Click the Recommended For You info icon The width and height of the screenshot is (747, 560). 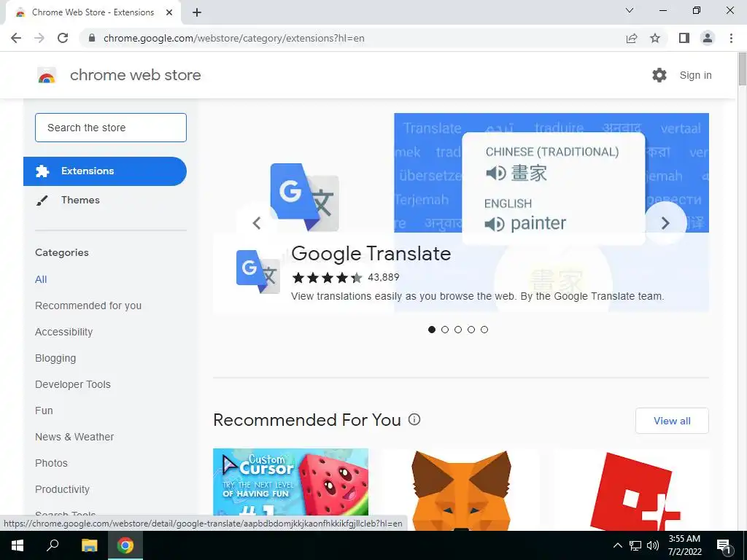[x=414, y=419]
